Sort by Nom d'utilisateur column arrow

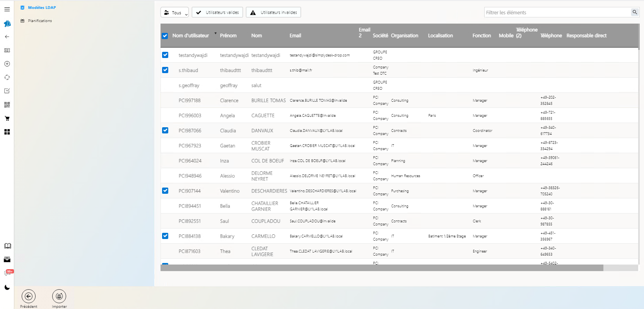tap(215, 33)
